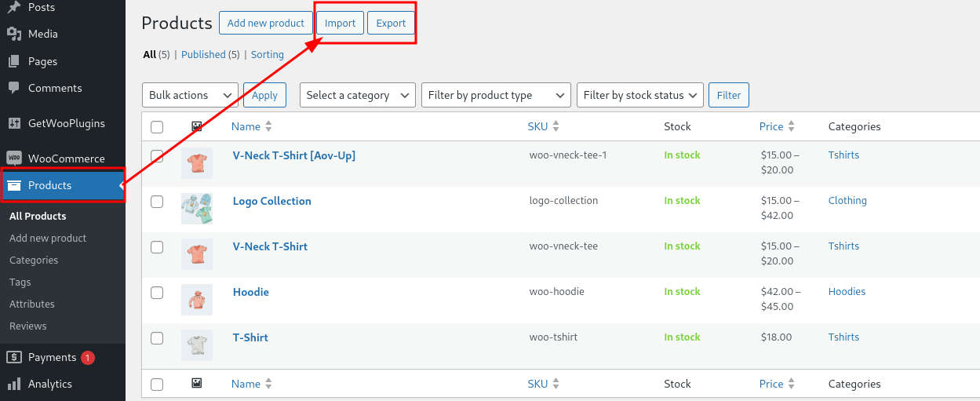Screen dimensions: 980x401
Task: Click the Export button
Action: [391, 23]
